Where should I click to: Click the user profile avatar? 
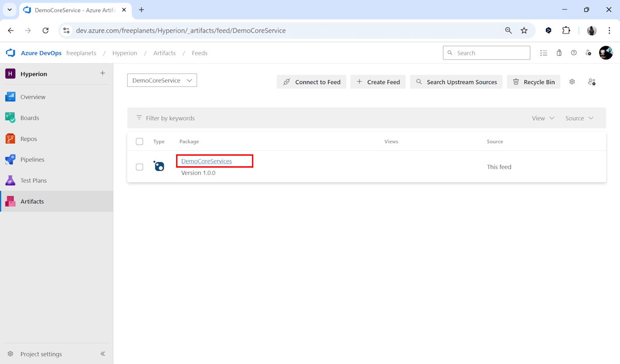pos(606,53)
